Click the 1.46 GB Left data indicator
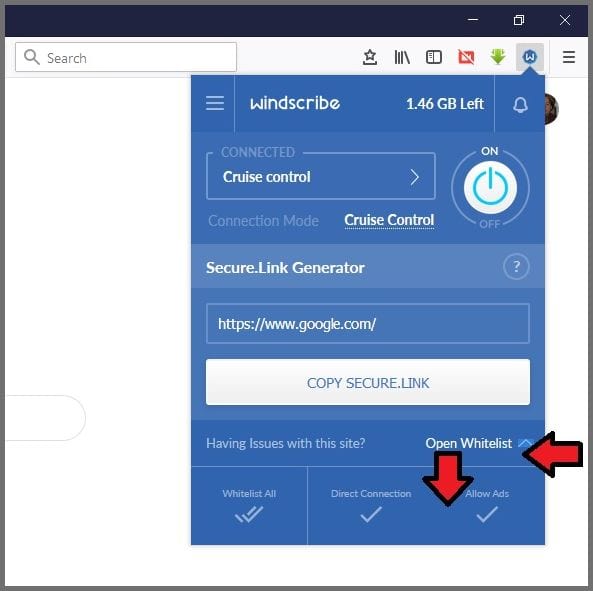 445,104
